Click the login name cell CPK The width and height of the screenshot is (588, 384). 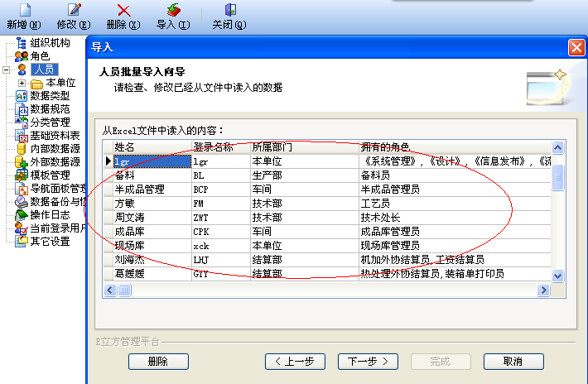tap(221, 232)
